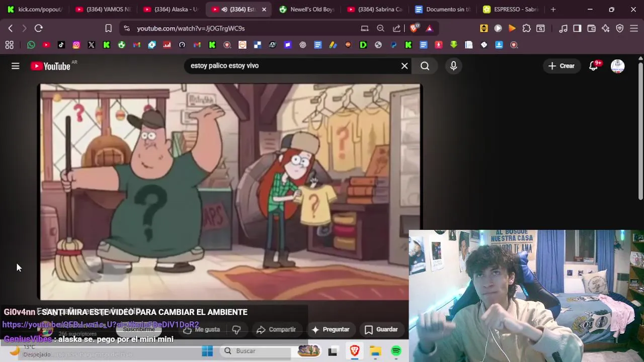Open YouTube notifications bell
Image resolution: width=644 pixels, height=362 pixels.
pos(594,66)
